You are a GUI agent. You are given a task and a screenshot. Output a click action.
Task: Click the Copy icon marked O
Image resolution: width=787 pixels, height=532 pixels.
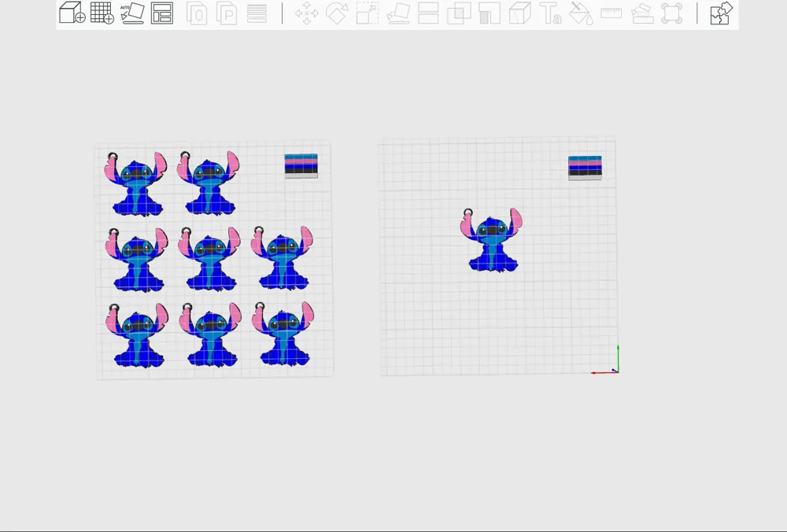click(x=197, y=13)
